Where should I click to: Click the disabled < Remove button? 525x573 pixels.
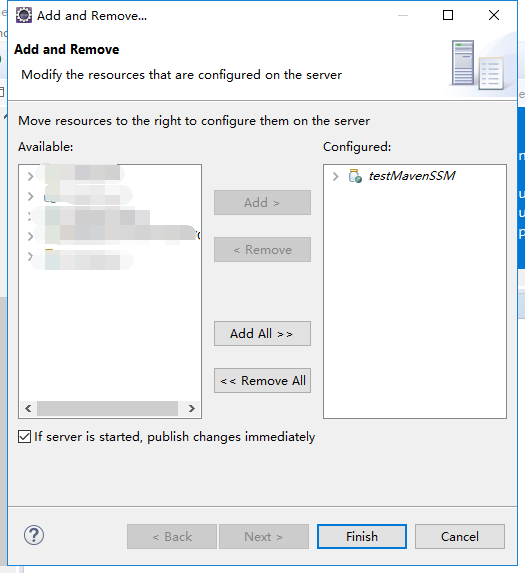[262, 249]
